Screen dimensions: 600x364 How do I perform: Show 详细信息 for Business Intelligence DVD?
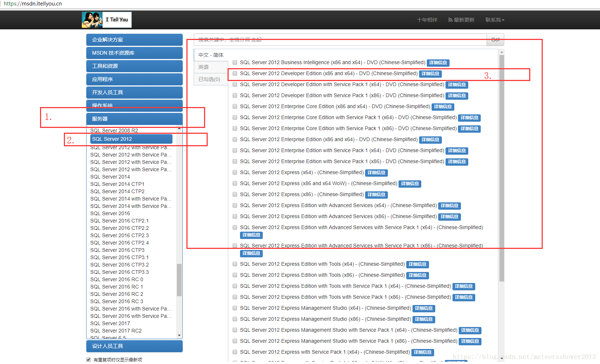point(438,63)
